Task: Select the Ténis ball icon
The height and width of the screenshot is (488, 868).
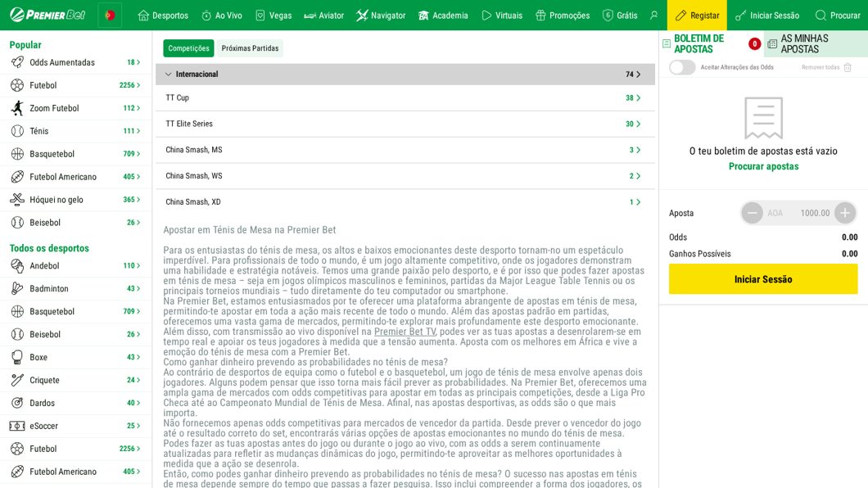Action: click(x=17, y=131)
